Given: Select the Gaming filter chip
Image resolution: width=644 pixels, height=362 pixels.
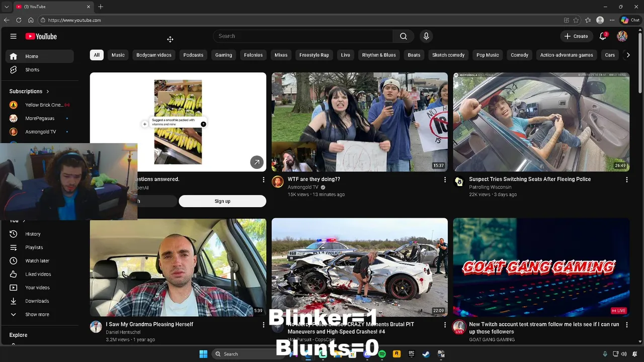Looking at the screenshot, I should coord(224,55).
